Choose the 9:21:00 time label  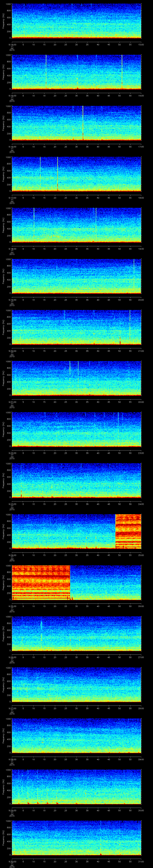click(12, 402)
